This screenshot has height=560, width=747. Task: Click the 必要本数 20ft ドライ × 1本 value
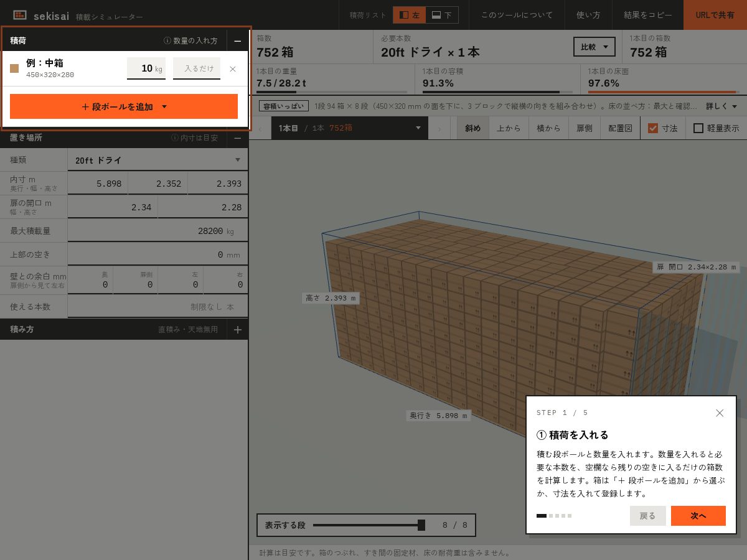430,52
